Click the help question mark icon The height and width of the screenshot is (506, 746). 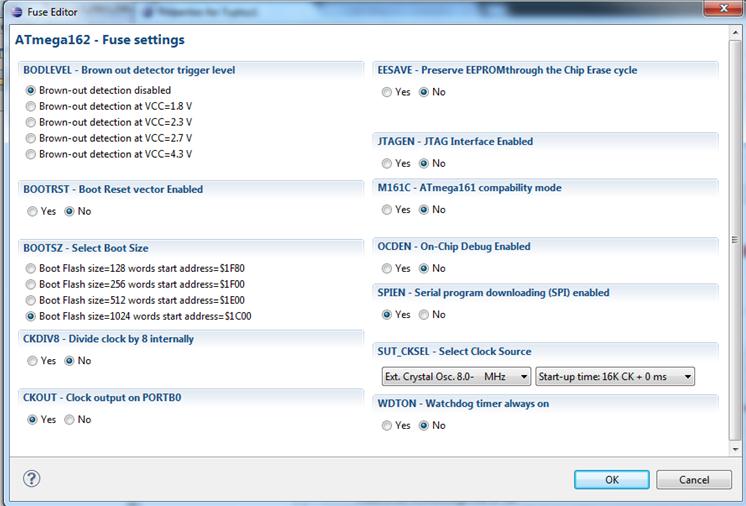pos(31,479)
